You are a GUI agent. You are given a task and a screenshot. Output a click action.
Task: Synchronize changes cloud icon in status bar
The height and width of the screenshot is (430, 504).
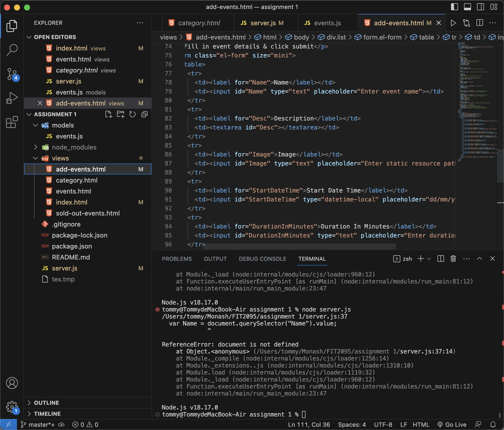point(61,424)
